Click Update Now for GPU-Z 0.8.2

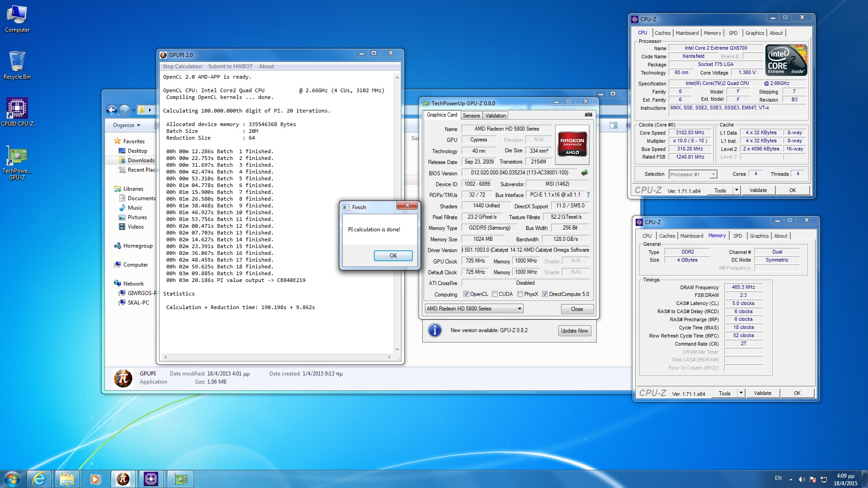[574, 331]
